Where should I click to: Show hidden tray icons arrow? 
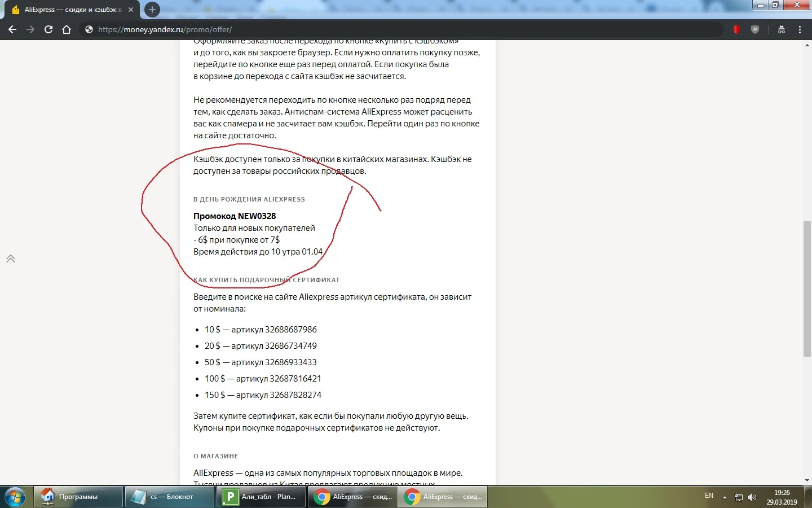tap(725, 497)
